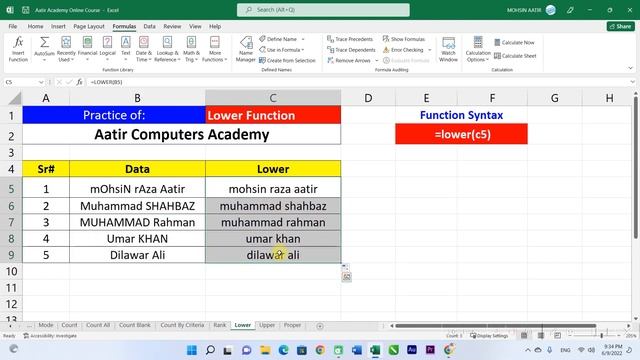The width and height of the screenshot is (640, 360).
Task: Expand Define Name dropdown arrow
Action: 303,39
